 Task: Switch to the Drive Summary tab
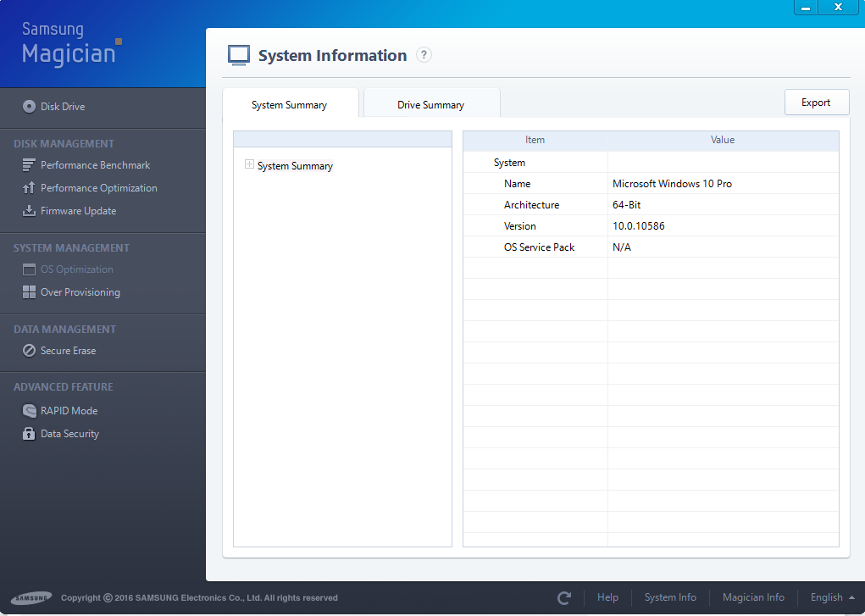431,103
